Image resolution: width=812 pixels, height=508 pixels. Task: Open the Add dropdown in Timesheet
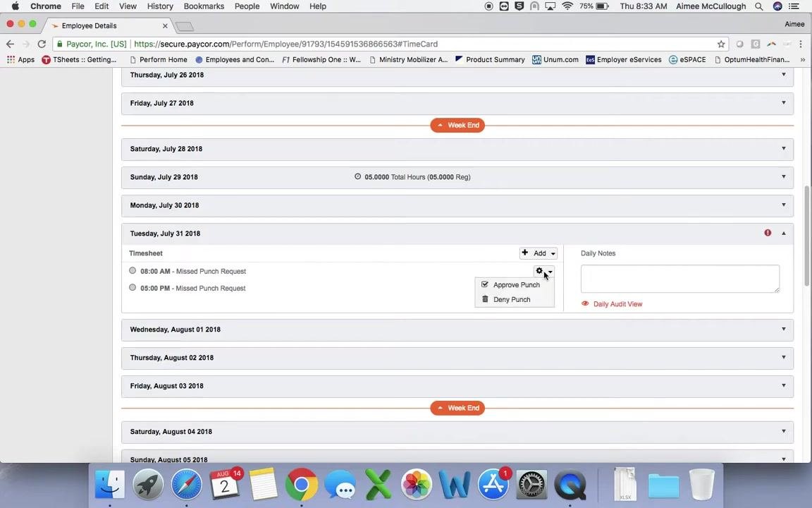coord(539,253)
